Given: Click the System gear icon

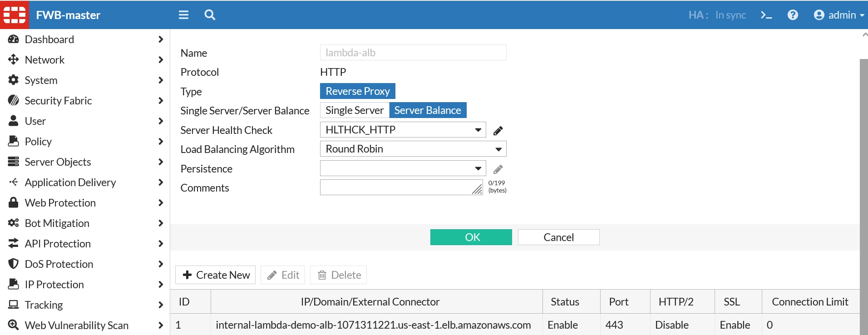Looking at the screenshot, I should [x=14, y=80].
